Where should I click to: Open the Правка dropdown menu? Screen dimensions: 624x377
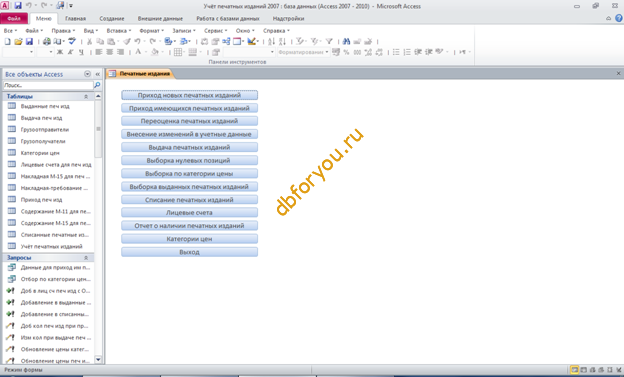63,31
